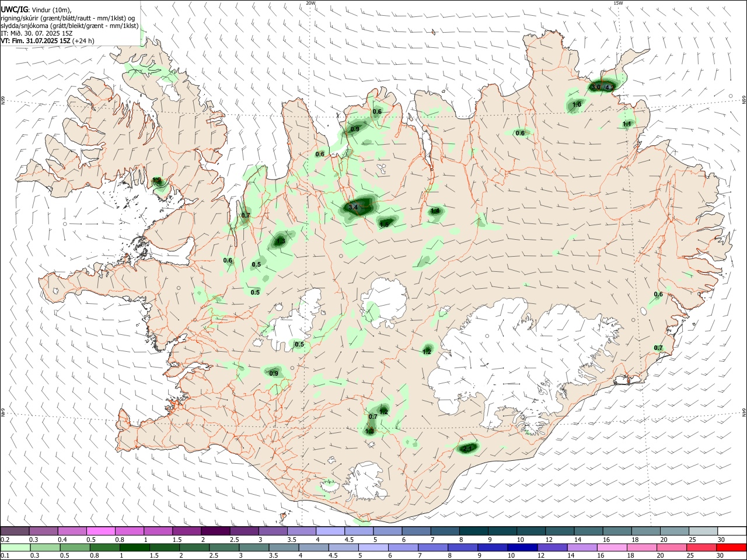Image resolution: width=747 pixels, height=560 pixels.
Task: Click the 15W longitude label
Action: click(x=618, y=3)
